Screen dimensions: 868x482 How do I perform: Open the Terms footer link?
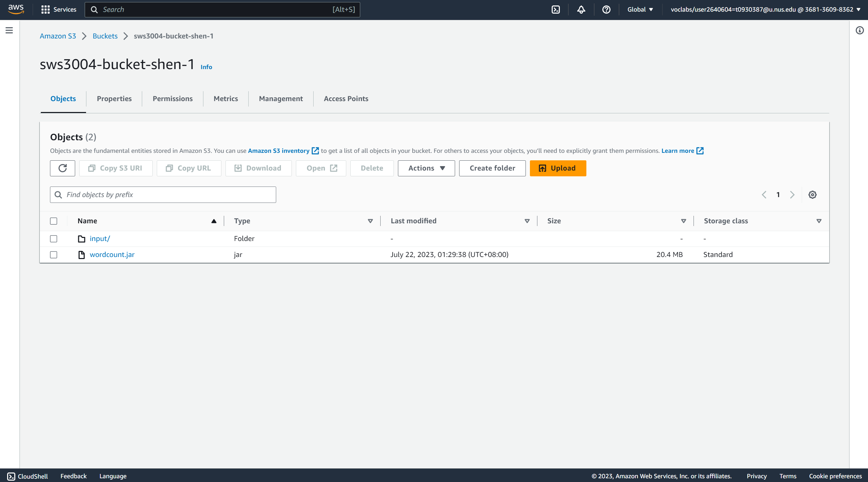(788, 476)
